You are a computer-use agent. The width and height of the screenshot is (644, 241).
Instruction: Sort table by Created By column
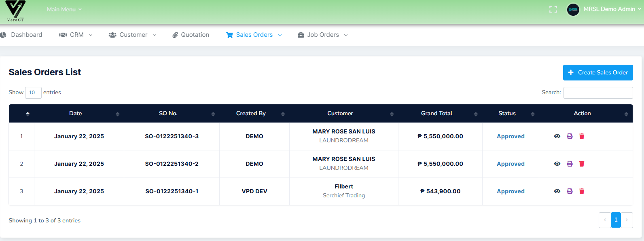[x=254, y=114]
